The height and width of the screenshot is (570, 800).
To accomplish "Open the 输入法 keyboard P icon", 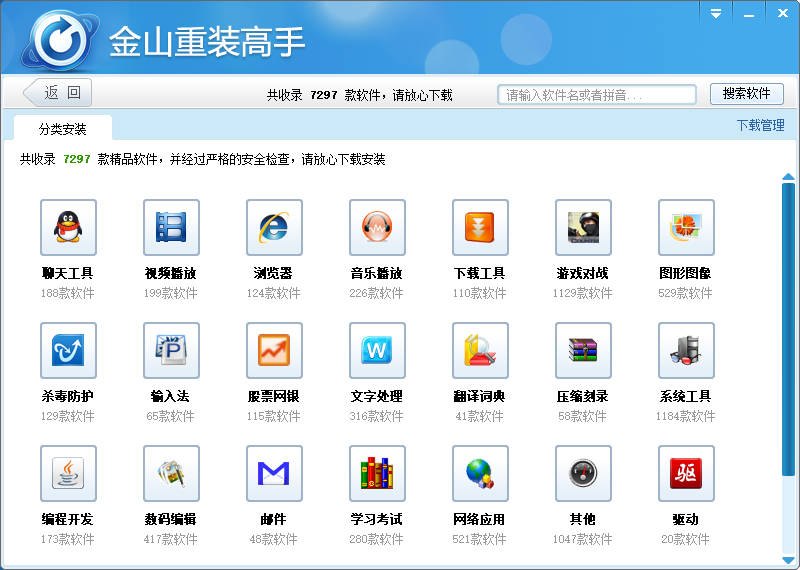I will 171,351.
